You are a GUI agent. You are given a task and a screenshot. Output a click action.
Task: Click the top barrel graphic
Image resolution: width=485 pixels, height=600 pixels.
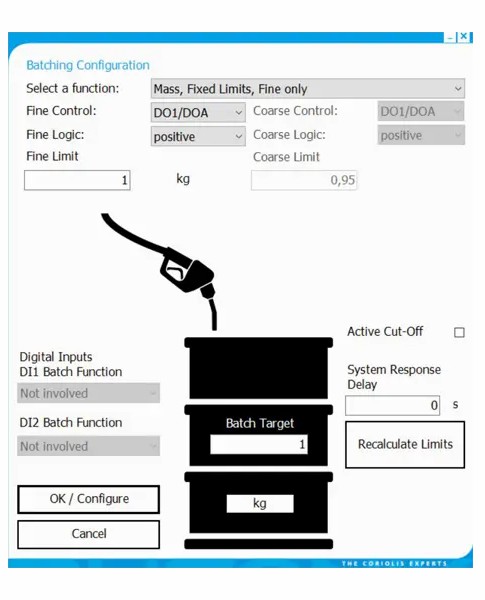point(258,368)
